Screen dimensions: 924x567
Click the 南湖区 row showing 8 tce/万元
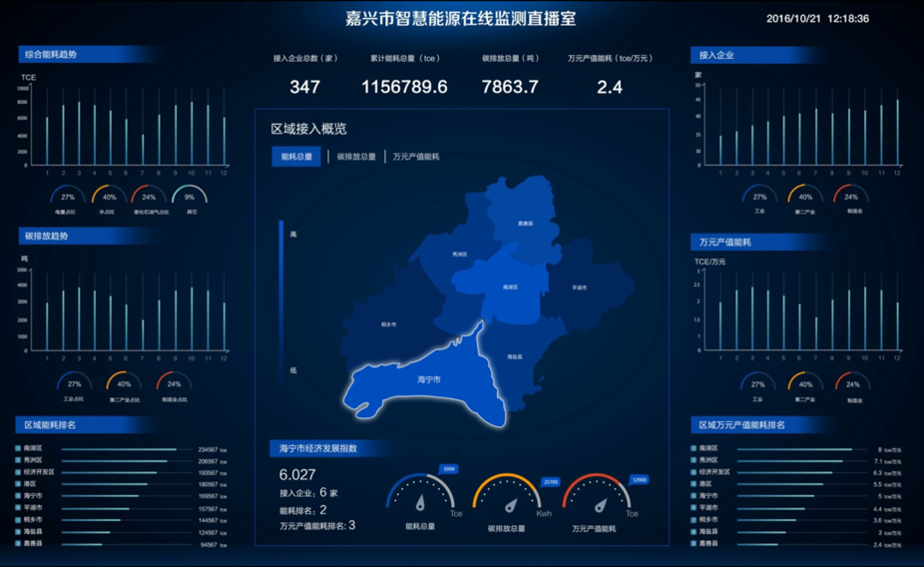[x=796, y=449]
